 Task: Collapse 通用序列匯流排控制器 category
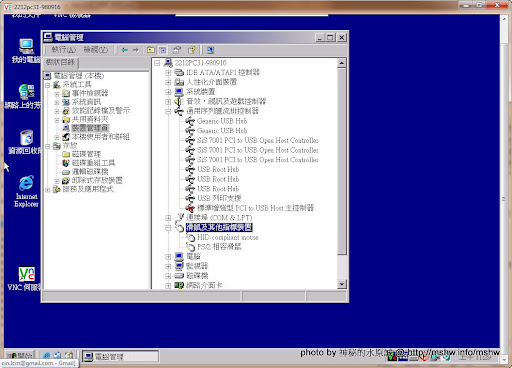tap(168, 111)
